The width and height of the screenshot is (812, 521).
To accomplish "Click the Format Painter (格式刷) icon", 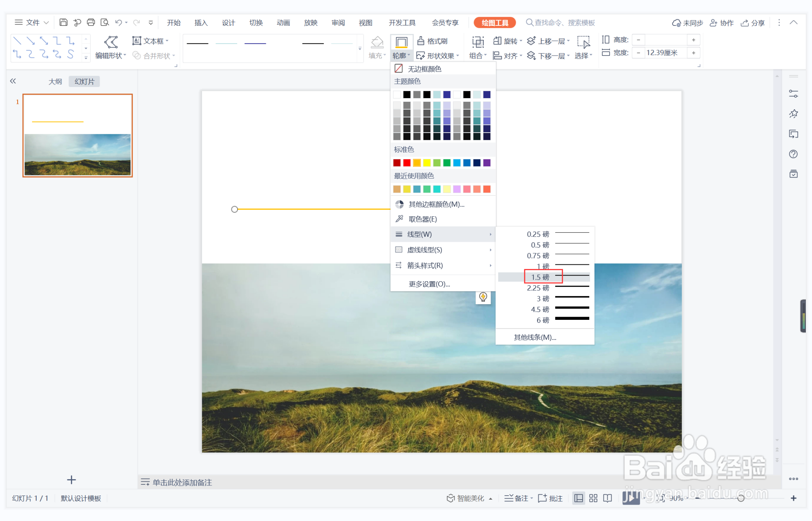I will pyautogui.click(x=421, y=41).
